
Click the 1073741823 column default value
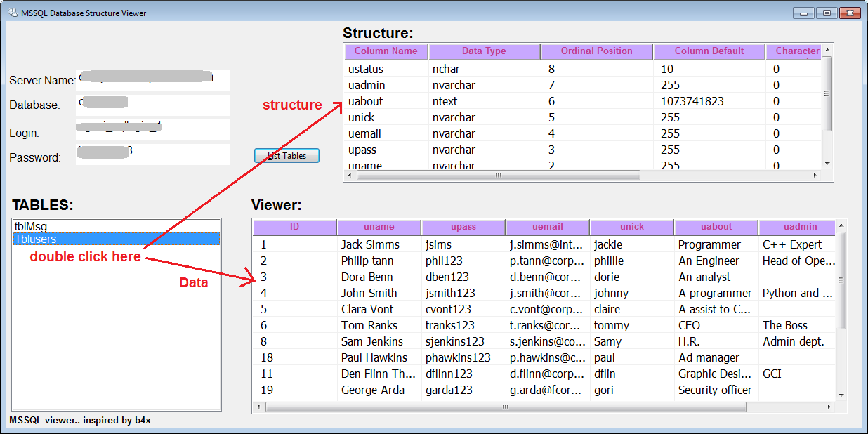(709, 101)
